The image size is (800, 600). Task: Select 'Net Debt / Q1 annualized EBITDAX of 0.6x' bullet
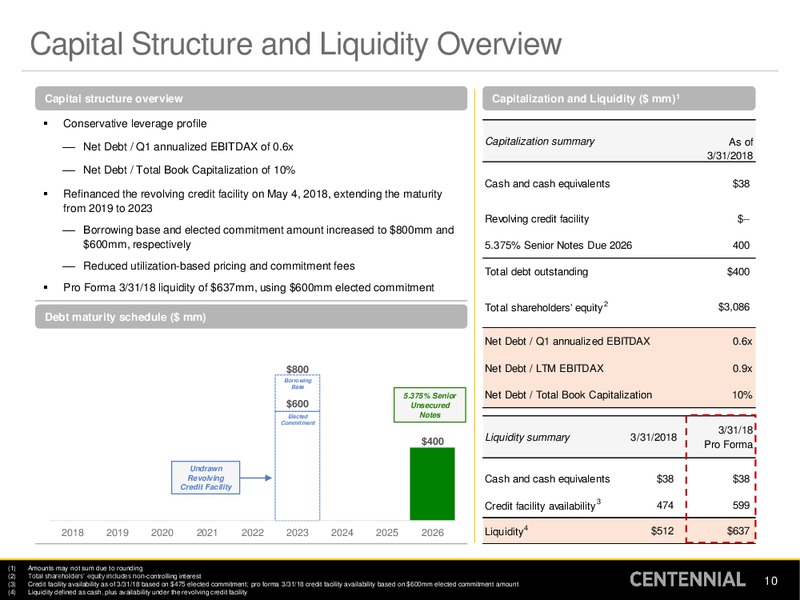pyautogui.click(x=188, y=147)
